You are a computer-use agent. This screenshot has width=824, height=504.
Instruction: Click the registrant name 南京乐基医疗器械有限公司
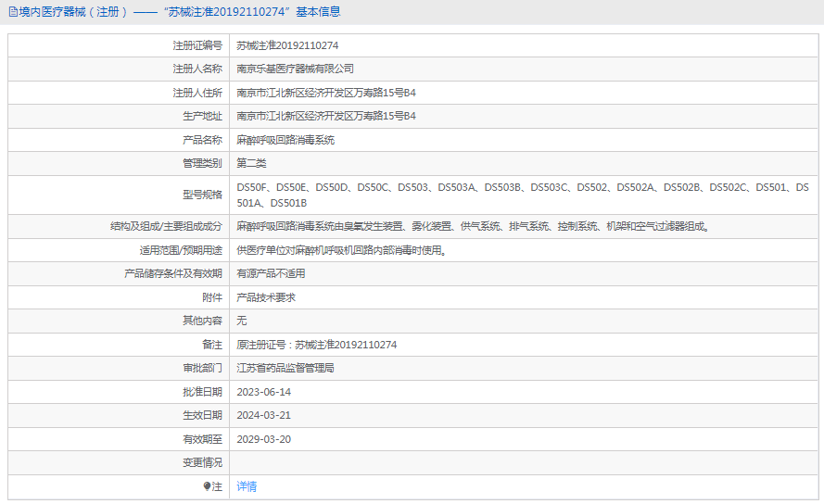295,69
